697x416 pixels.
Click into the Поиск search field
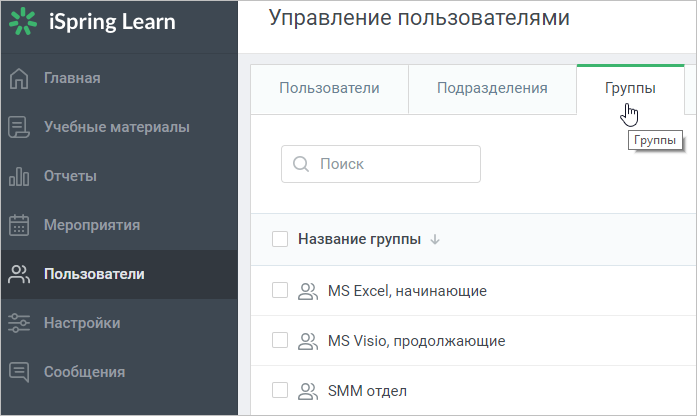click(x=381, y=164)
